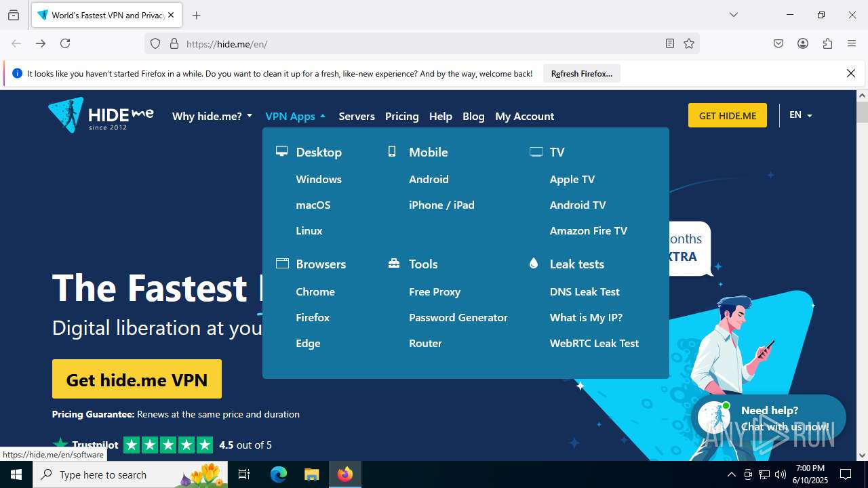The width and height of the screenshot is (868, 488).
Task: Choose Android under Mobile
Action: pos(429,179)
